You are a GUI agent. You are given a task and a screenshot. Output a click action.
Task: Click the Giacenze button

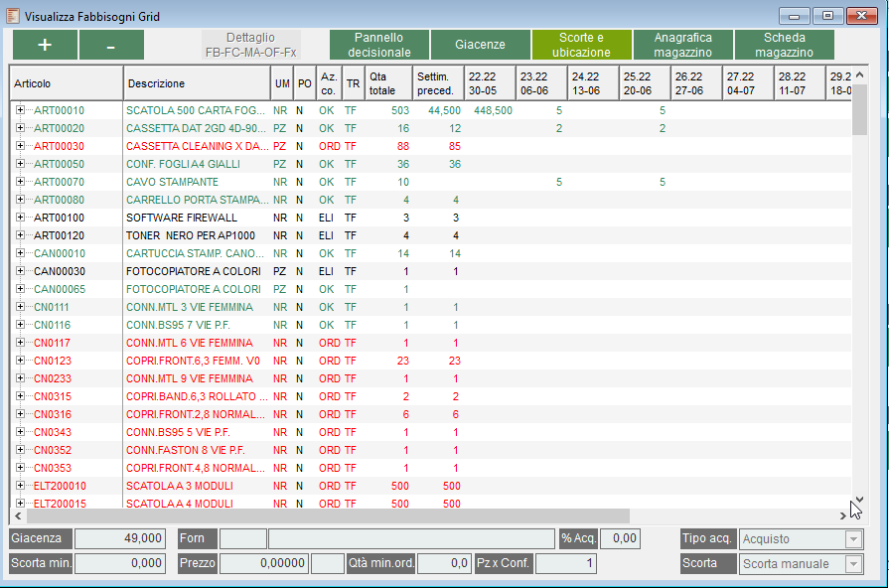click(x=480, y=45)
